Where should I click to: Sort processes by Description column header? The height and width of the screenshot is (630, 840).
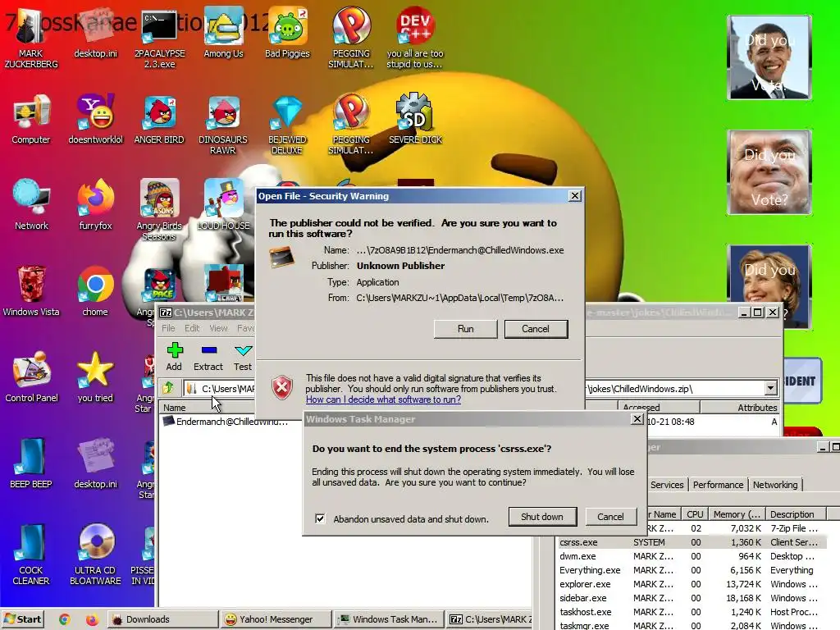(x=796, y=514)
